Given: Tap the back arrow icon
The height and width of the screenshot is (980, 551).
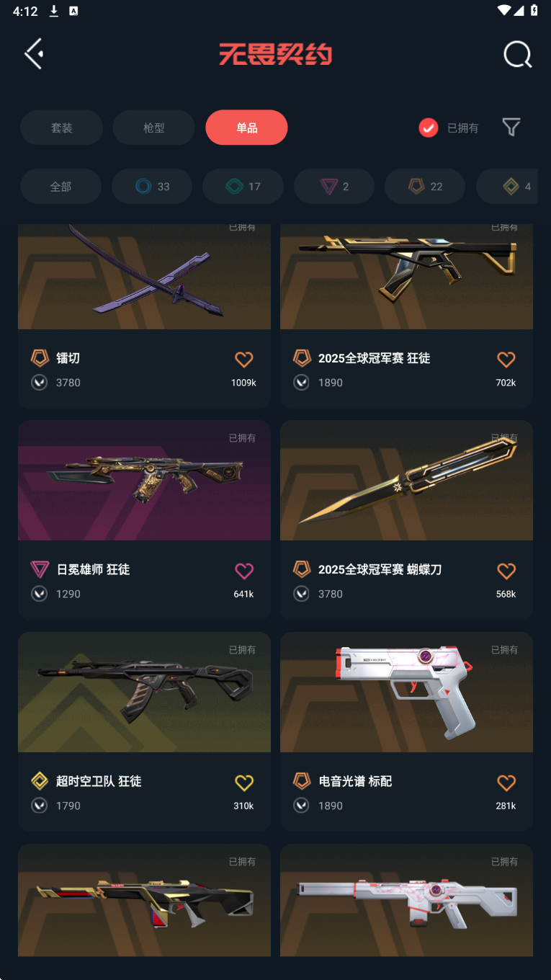Looking at the screenshot, I should pyautogui.click(x=34, y=54).
